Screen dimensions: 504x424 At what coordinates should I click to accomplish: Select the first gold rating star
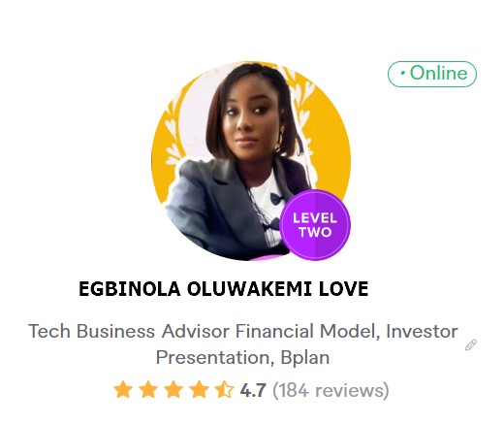123,389
